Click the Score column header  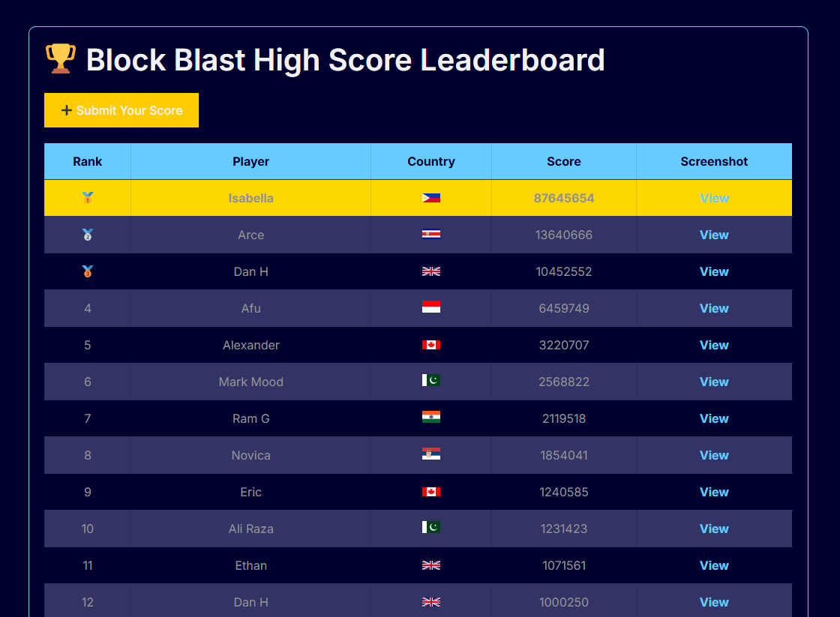tap(563, 161)
